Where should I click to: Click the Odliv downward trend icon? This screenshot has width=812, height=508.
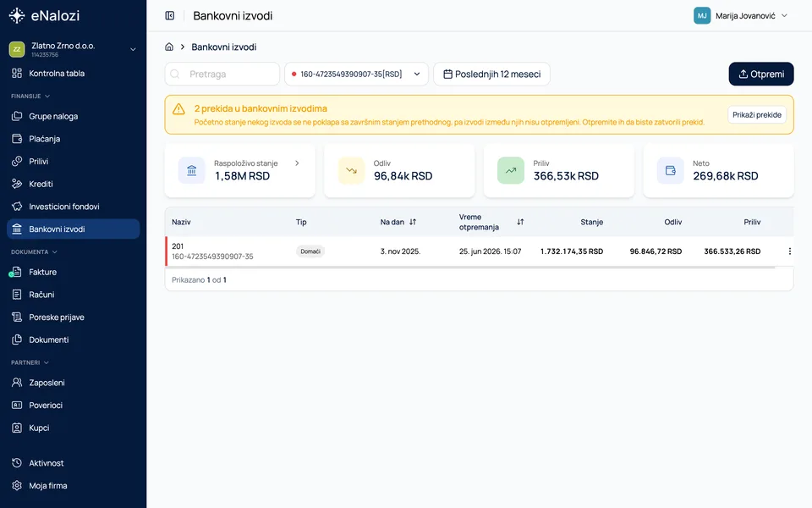click(351, 170)
